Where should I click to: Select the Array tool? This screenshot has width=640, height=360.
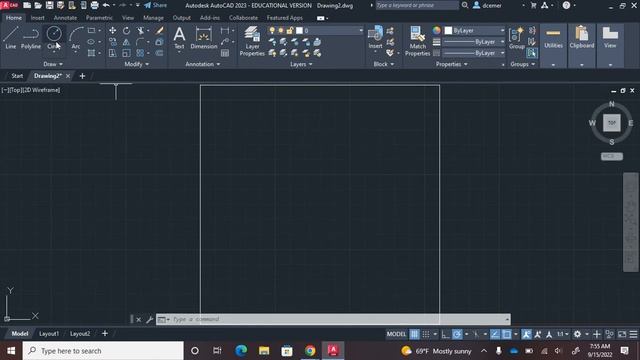pos(140,53)
